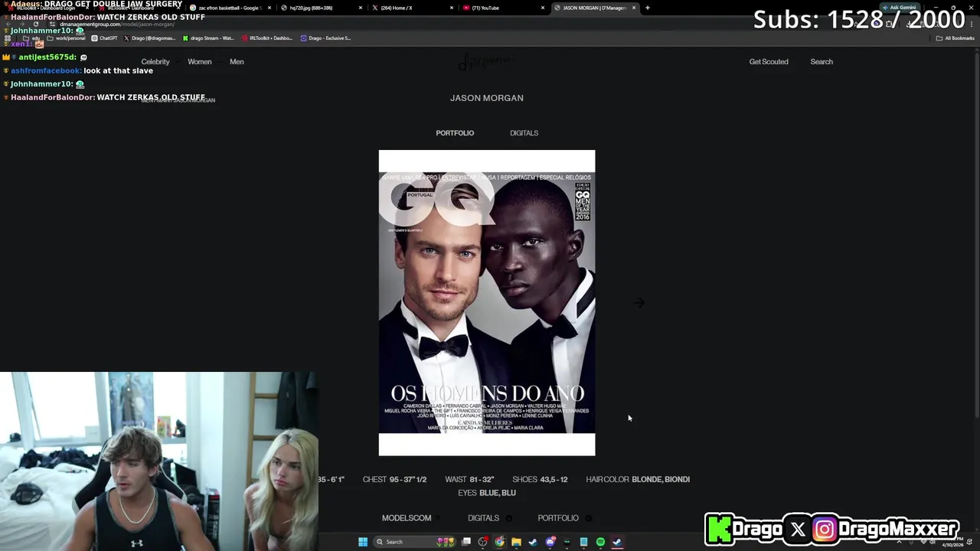Open the site Search link

822,62
